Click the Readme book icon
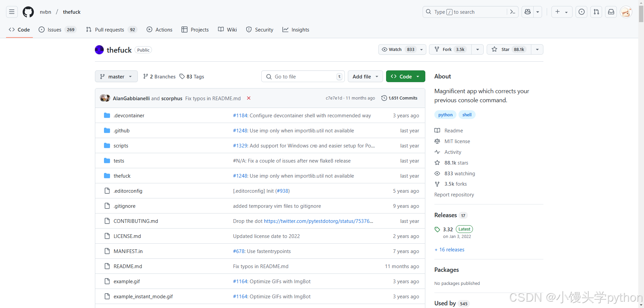Image resolution: width=644 pixels, height=308 pixels. [x=437, y=130]
